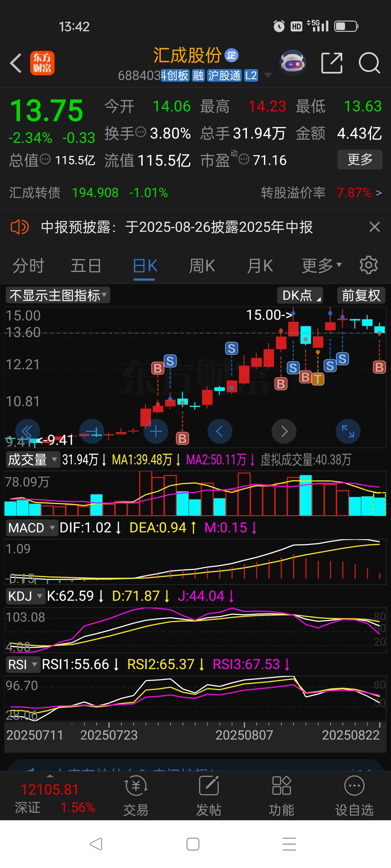Viewport: 391px width, 868px height.
Task: Select the 日K tab
Action: [x=145, y=266]
